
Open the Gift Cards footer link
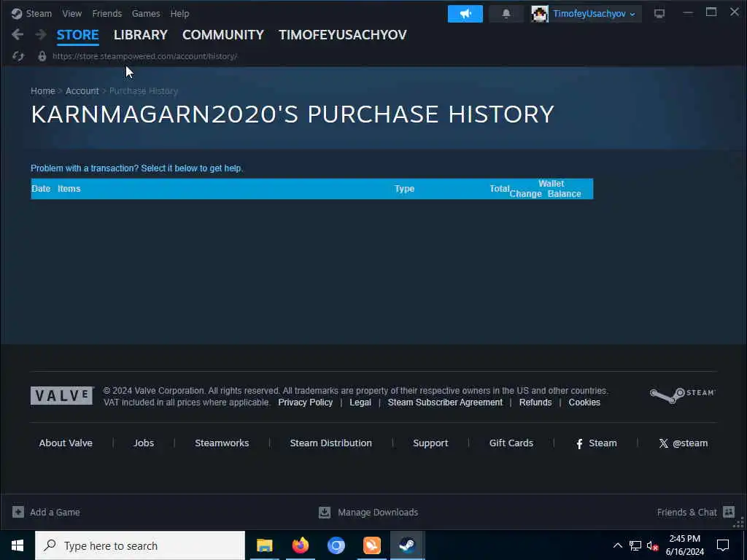[x=511, y=443]
